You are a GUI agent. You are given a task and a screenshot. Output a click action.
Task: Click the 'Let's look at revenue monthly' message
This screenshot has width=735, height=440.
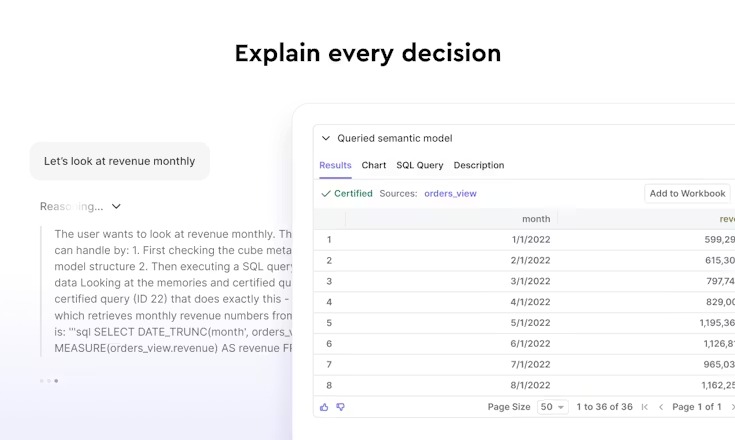click(120, 161)
